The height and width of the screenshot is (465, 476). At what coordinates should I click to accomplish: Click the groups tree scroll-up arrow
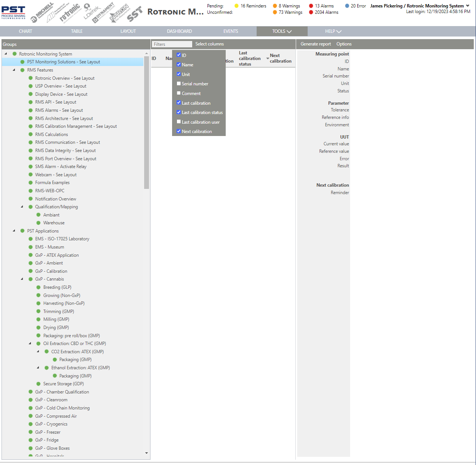coord(147,53)
